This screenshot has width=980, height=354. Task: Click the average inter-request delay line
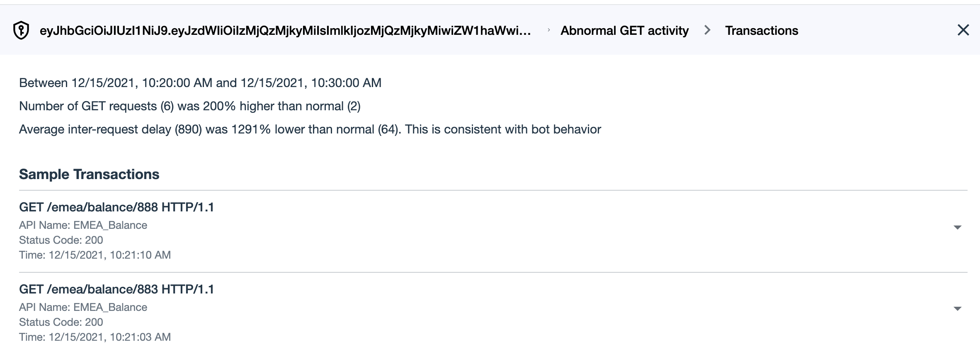tap(310, 129)
